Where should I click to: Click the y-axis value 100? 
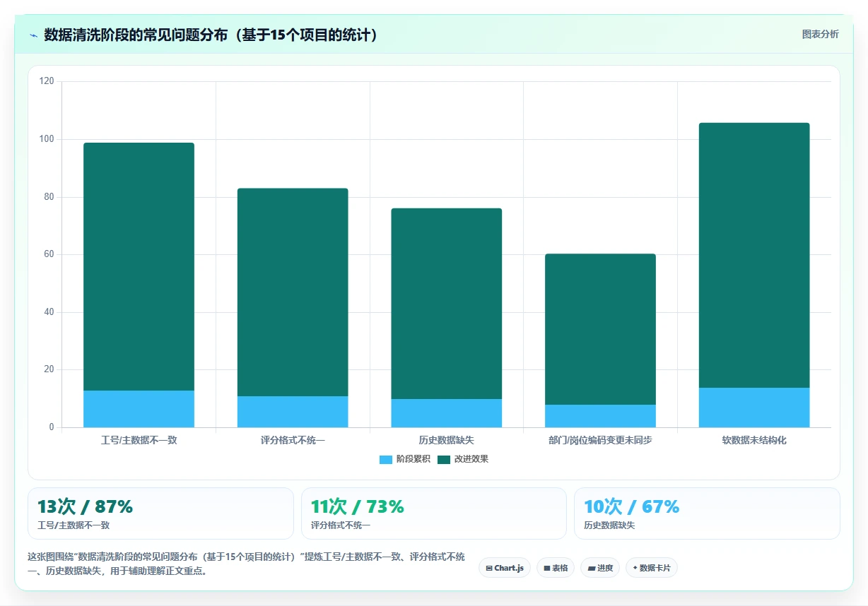coord(47,139)
